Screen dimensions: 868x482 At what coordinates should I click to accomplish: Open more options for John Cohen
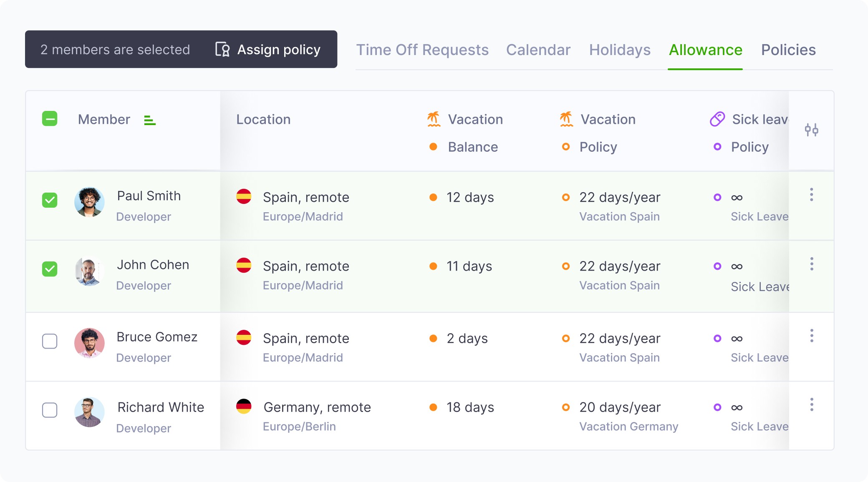coord(812,264)
